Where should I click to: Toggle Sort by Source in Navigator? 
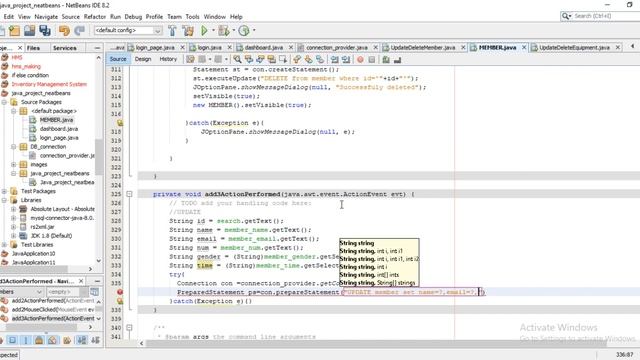click(95, 340)
